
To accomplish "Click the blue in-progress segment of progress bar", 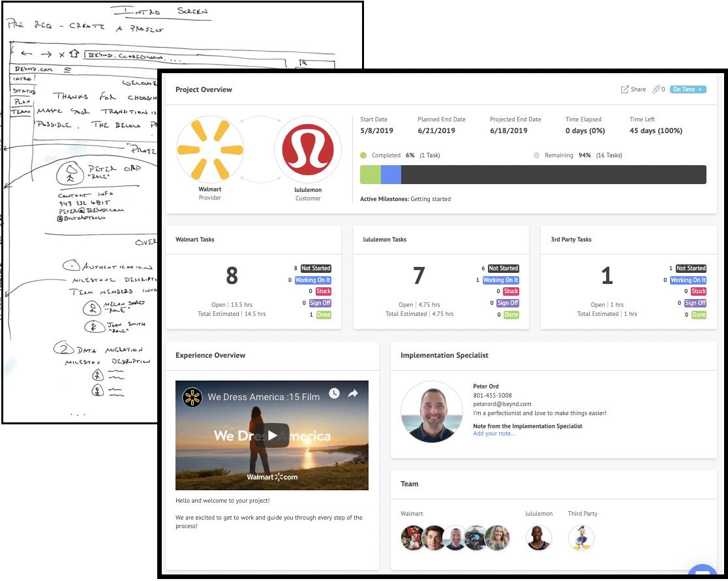I will [391, 174].
